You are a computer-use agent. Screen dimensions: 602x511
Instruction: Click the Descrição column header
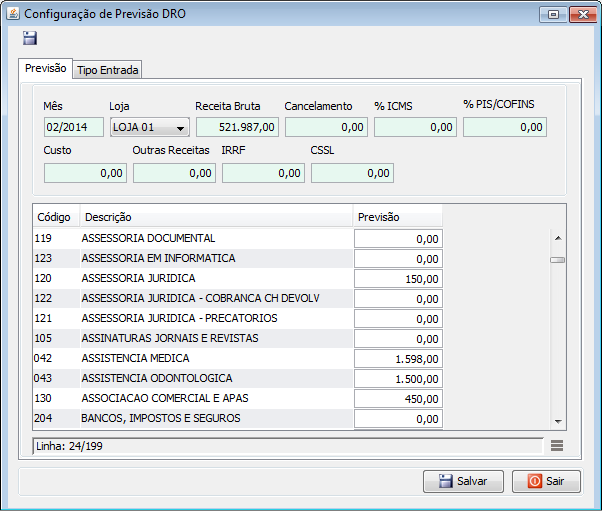click(x=216, y=217)
